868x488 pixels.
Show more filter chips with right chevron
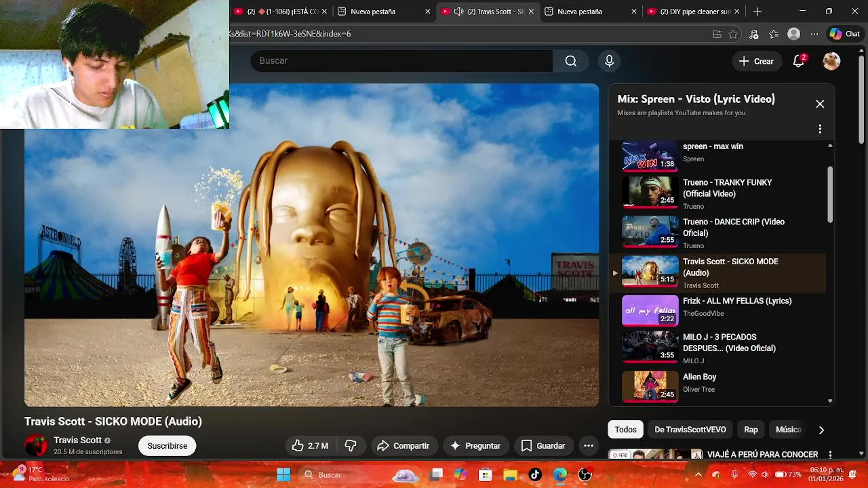pos(821,430)
